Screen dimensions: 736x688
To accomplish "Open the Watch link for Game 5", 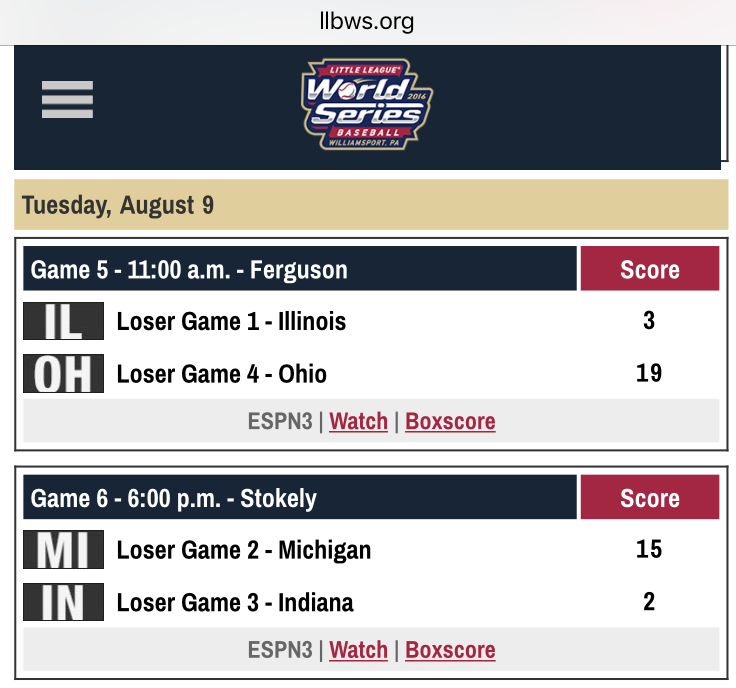I will (359, 421).
